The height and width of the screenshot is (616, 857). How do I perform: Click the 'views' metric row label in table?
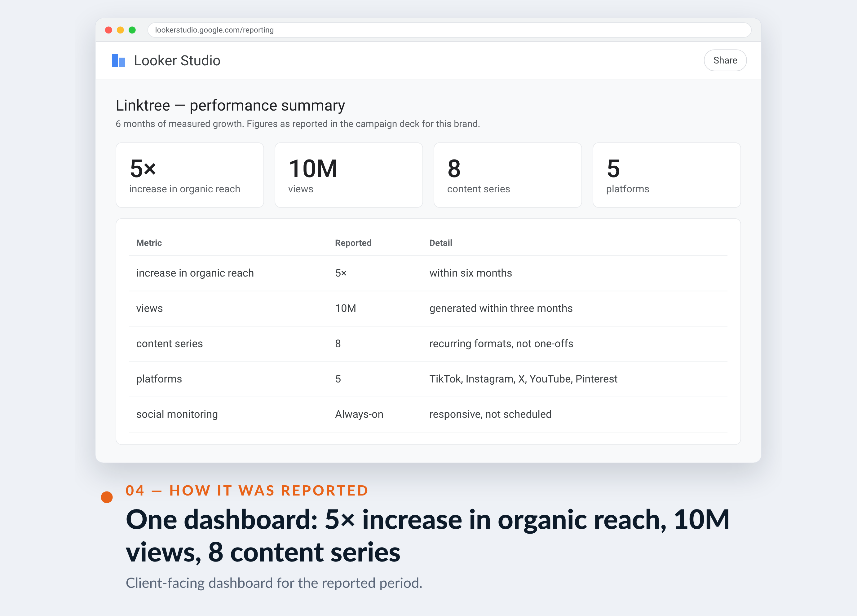point(149,308)
